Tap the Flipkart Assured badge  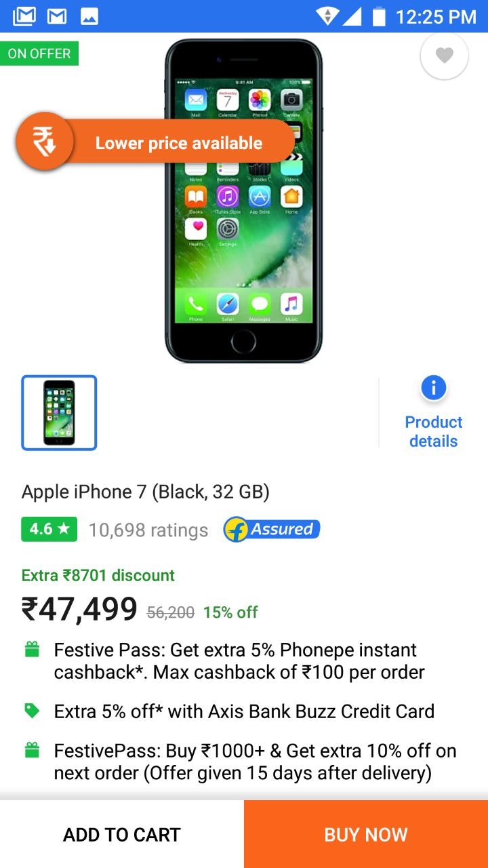(272, 530)
